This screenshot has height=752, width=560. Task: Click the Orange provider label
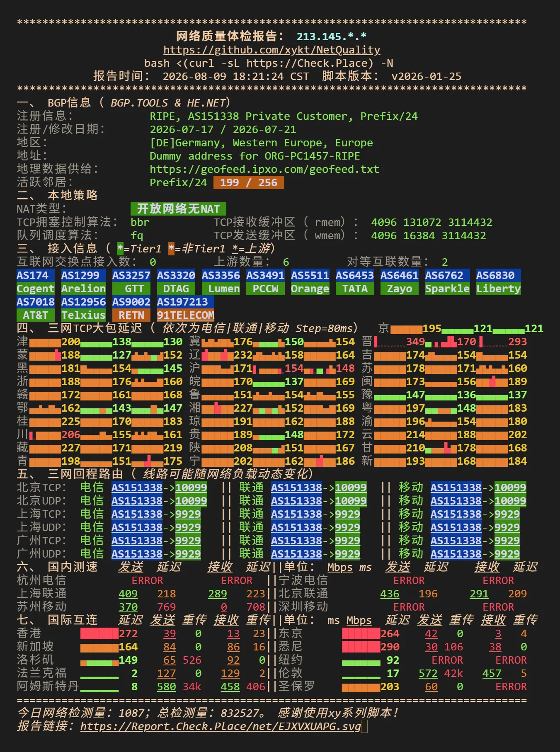point(310,289)
